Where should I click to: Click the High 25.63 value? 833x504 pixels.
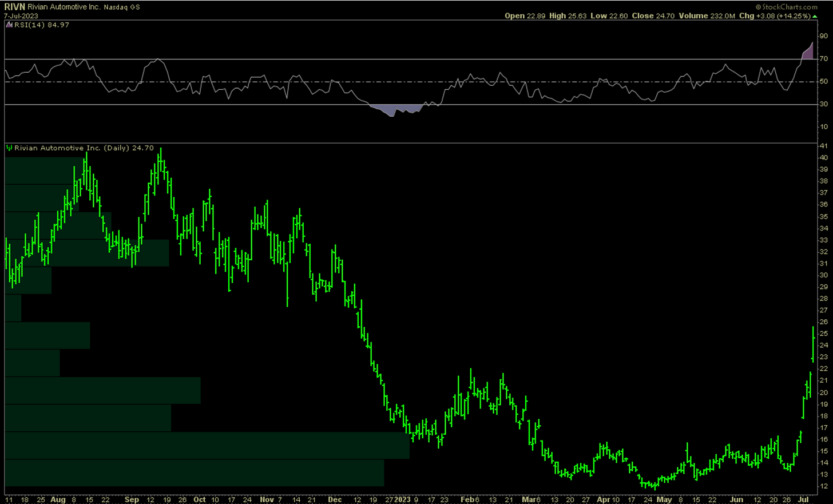coord(568,16)
